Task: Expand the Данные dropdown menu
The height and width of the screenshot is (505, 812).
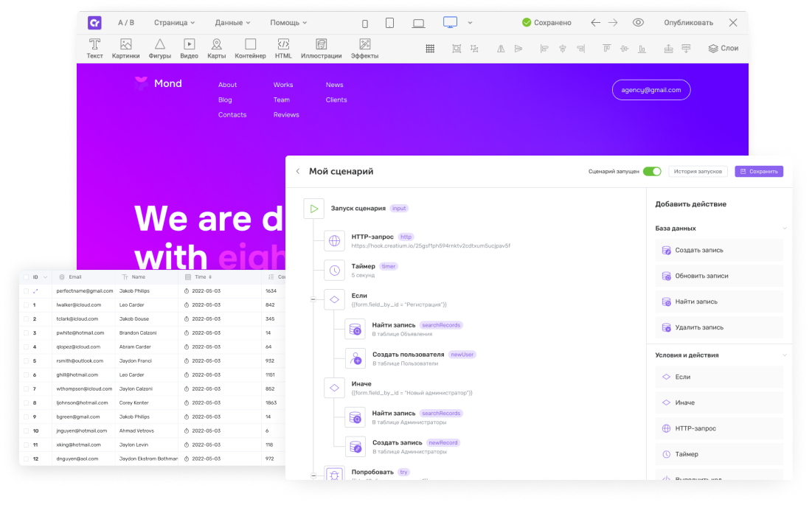Action: pyautogui.click(x=232, y=23)
